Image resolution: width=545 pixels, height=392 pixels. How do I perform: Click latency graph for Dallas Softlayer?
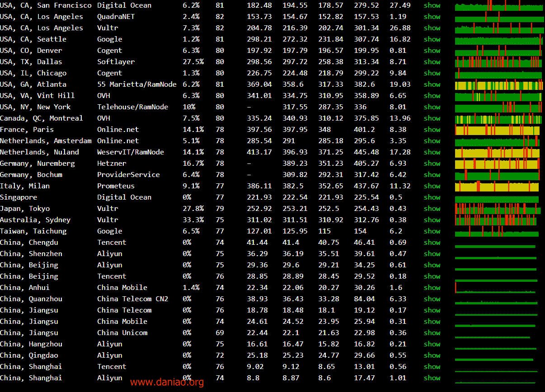click(498, 62)
